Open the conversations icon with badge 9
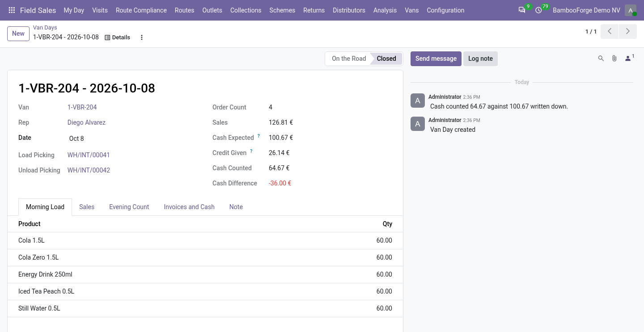Image resolution: width=644 pixels, height=332 pixels. (522, 10)
